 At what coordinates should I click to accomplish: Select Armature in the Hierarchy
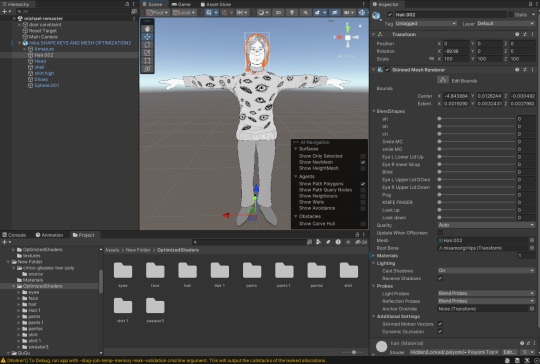coord(44,49)
